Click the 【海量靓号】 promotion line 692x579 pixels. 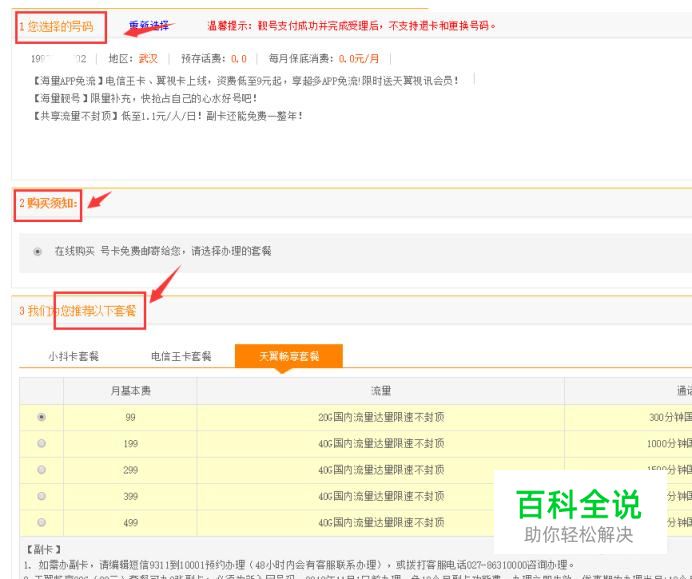pyautogui.click(x=144, y=98)
